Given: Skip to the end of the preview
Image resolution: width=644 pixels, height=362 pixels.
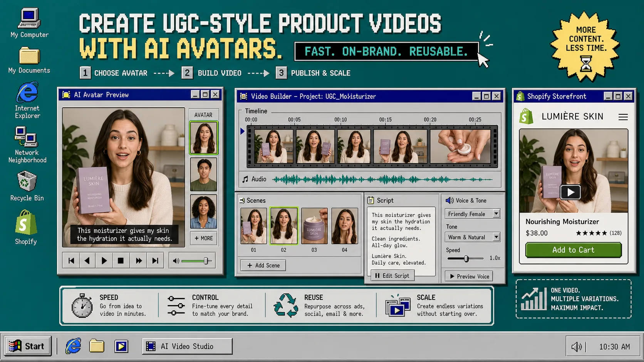Looking at the screenshot, I should tap(155, 261).
